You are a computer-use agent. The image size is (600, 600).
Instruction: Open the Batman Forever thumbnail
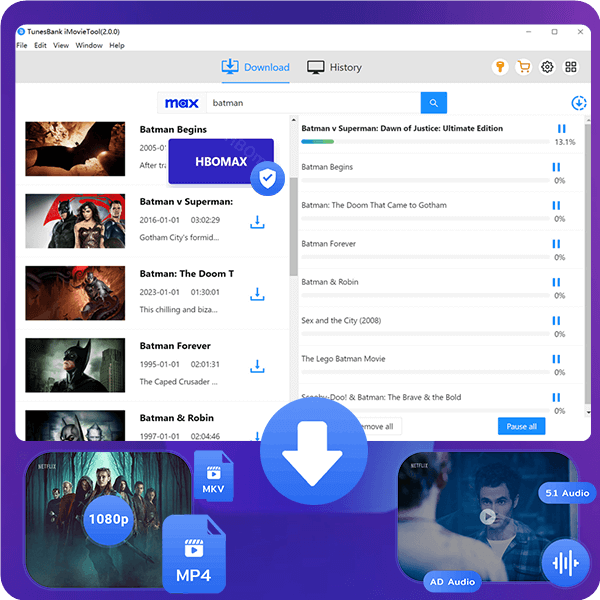[75, 365]
